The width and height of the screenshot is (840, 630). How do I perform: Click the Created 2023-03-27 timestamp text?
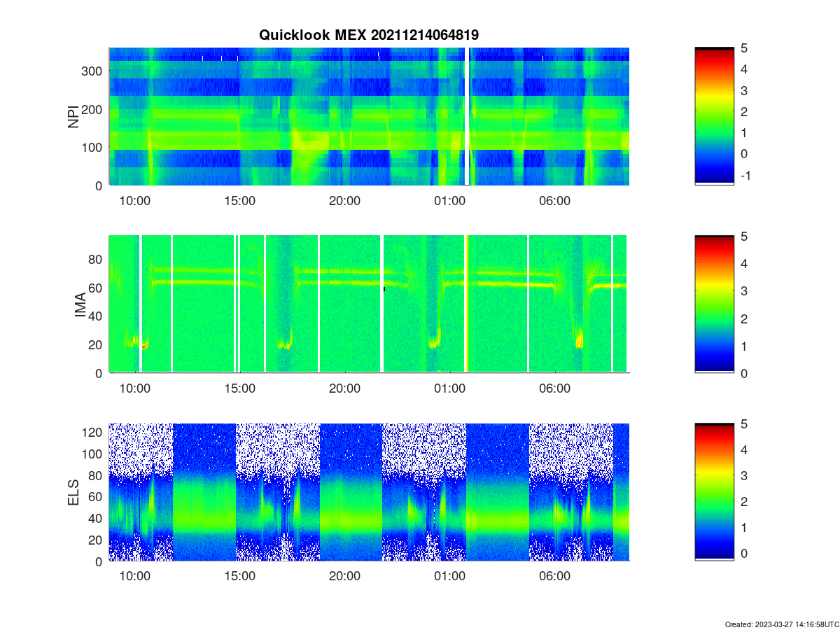point(781,624)
